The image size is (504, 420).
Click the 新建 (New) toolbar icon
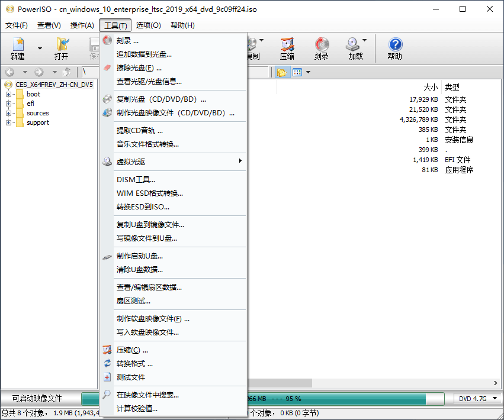point(18,49)
